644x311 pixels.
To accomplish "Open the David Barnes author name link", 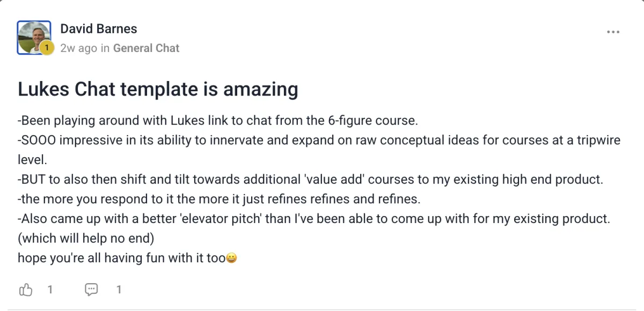I will [x=99, y=29].
